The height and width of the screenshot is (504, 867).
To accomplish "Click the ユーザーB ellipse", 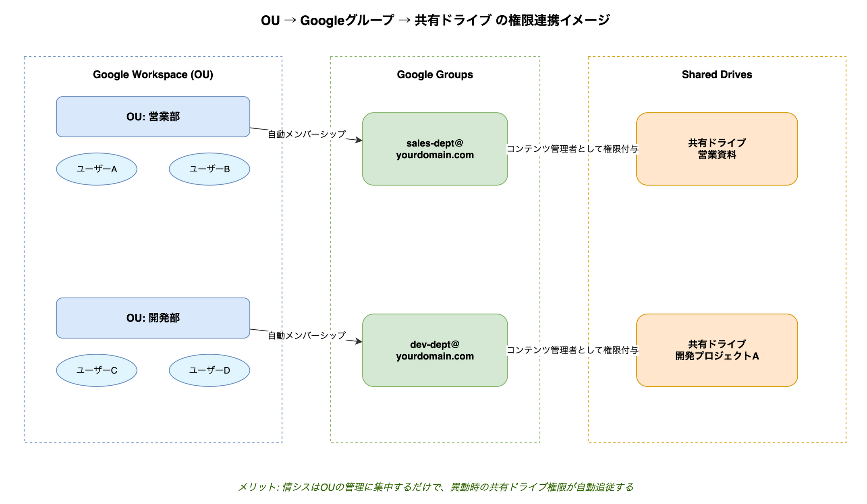I will pos(209,169).
